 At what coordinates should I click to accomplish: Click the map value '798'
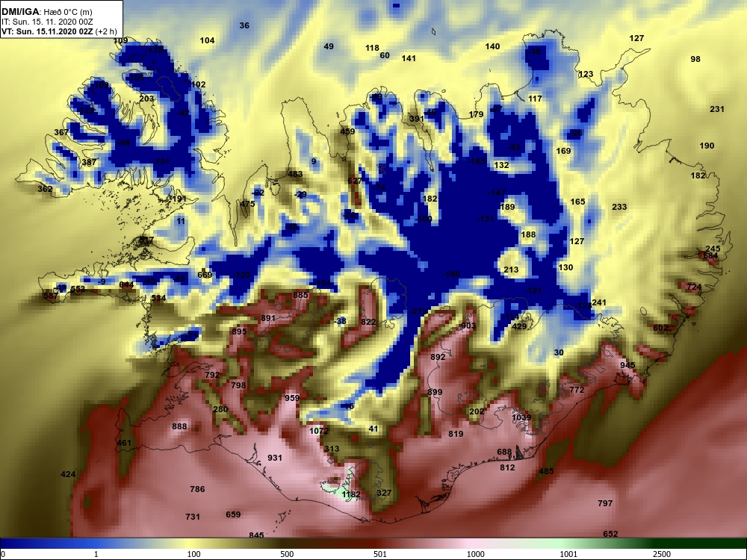238,385
